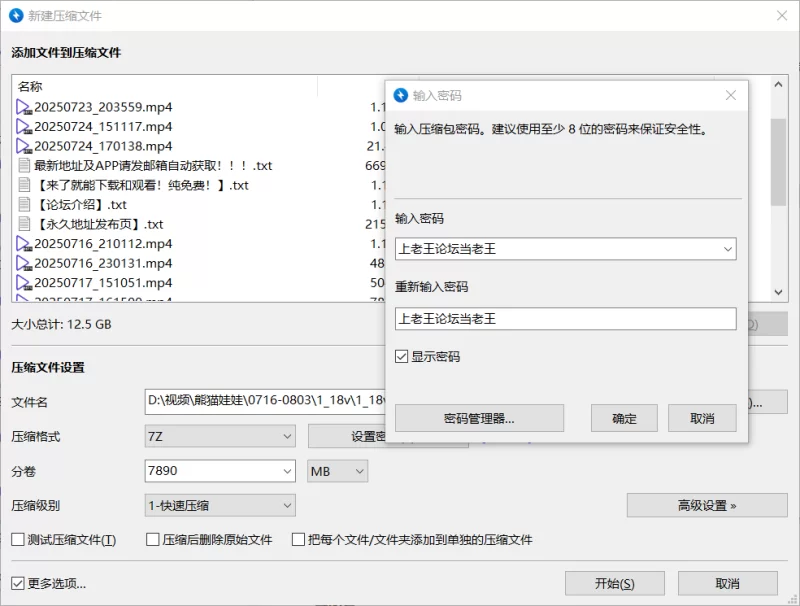Viewport: 800px width, 606px height.
Task: Expand 高级设置 » options
Action: [x=707, y=506]
